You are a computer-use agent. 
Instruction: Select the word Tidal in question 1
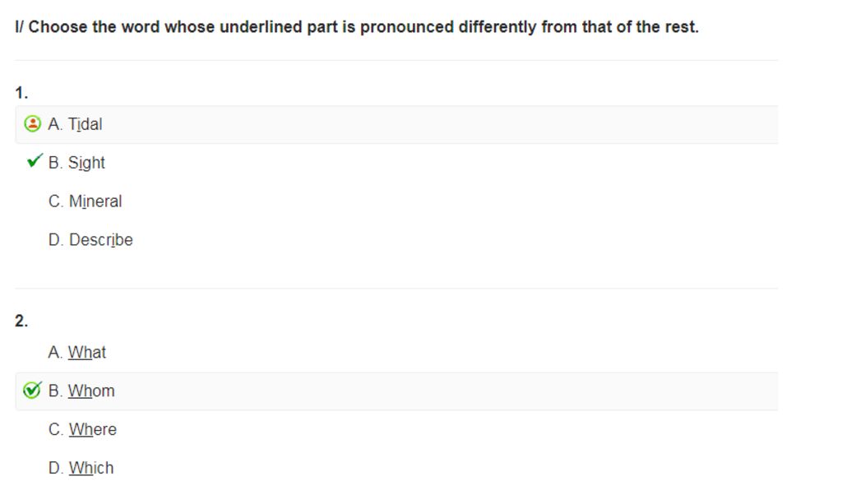coord(85,124)
